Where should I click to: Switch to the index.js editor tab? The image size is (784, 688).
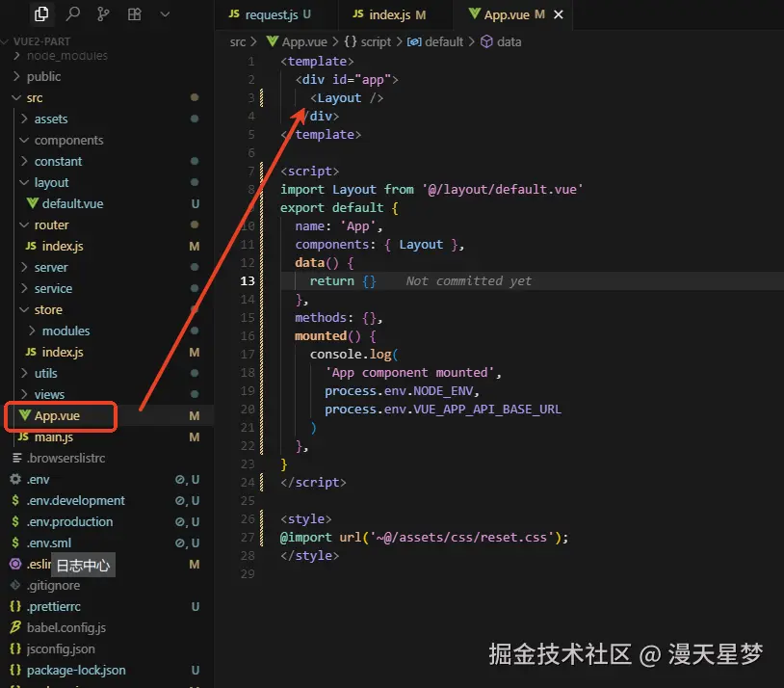pos(389,14)
